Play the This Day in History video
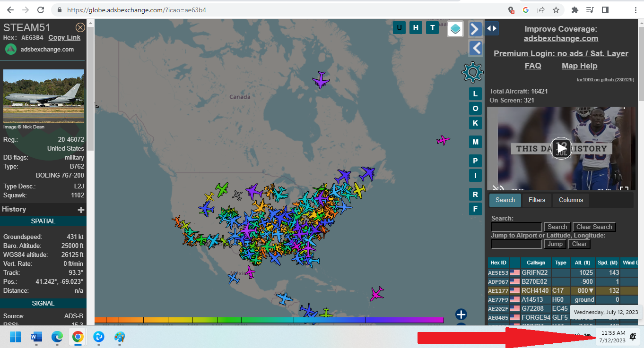Viewport: 644px width, 348px height. click(x=561, y=148)
